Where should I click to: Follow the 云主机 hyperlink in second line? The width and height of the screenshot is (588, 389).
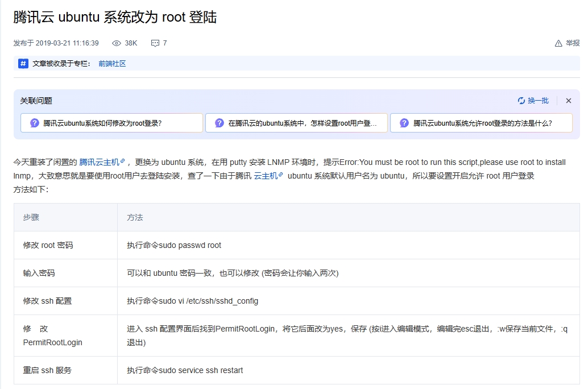[268, 176]
